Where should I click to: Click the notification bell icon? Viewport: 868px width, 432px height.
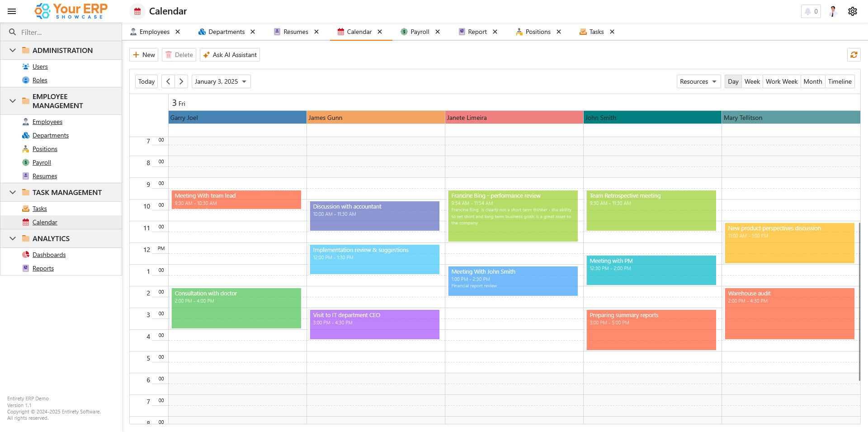click(x=808, y=11)
